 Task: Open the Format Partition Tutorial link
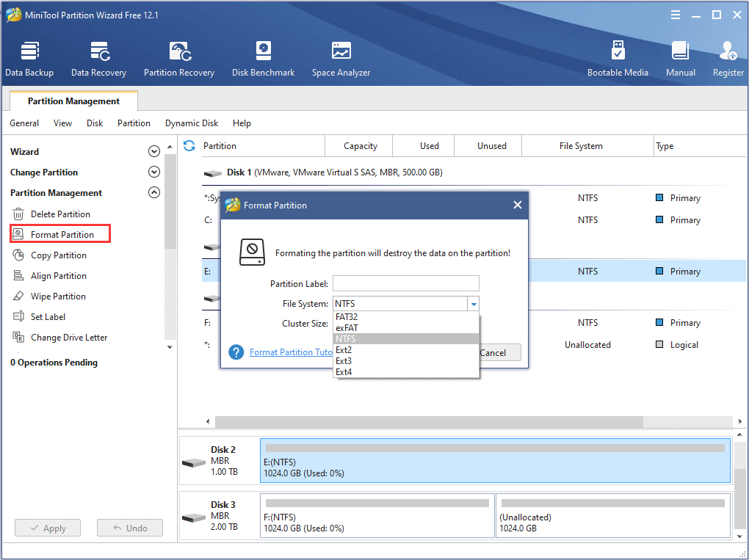point(291,352)
